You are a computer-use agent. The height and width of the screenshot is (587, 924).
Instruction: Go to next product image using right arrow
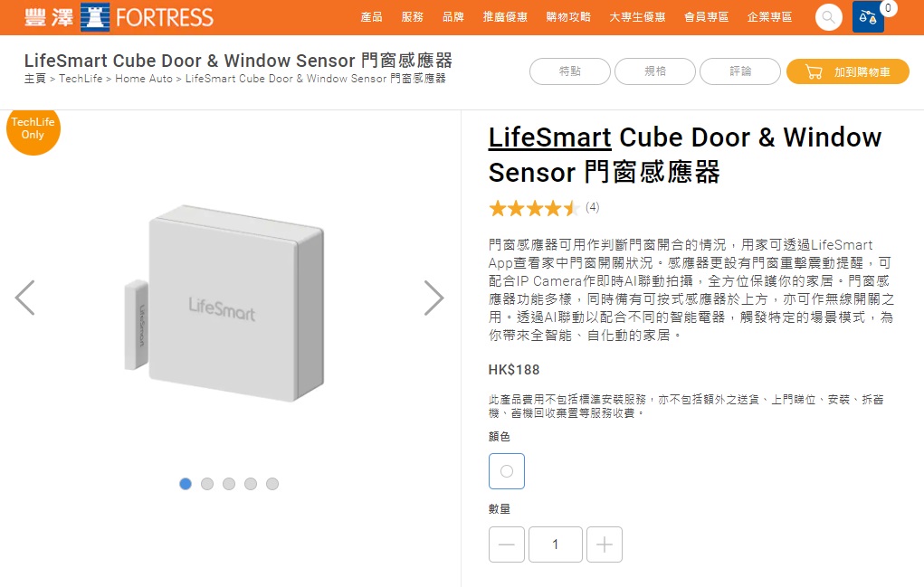click(434, 298)
